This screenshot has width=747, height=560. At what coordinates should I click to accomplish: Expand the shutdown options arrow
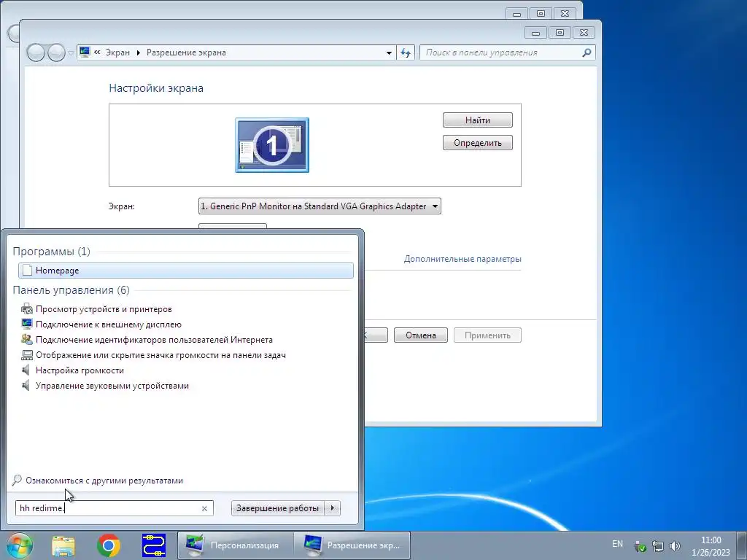[x=333, y=508]
